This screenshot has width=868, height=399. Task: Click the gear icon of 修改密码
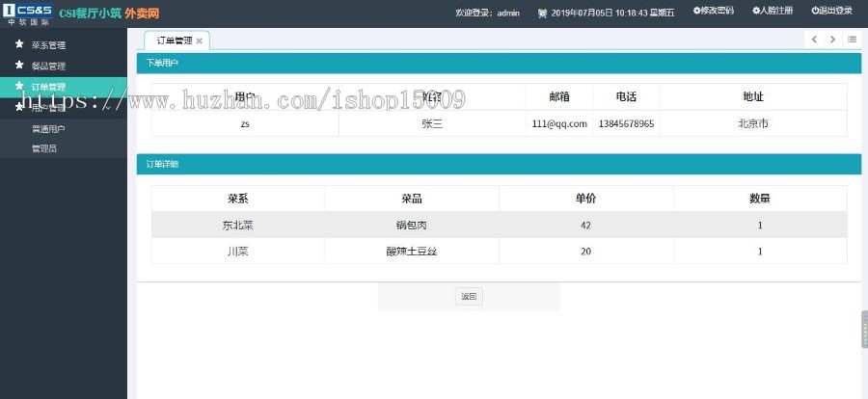(x=697, y=12)
